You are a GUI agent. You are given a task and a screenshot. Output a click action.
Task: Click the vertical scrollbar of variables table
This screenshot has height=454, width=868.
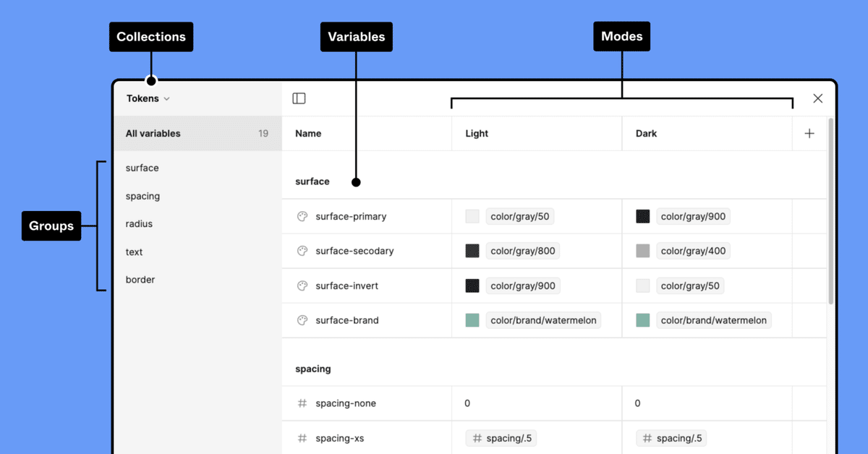pos(831,210)
